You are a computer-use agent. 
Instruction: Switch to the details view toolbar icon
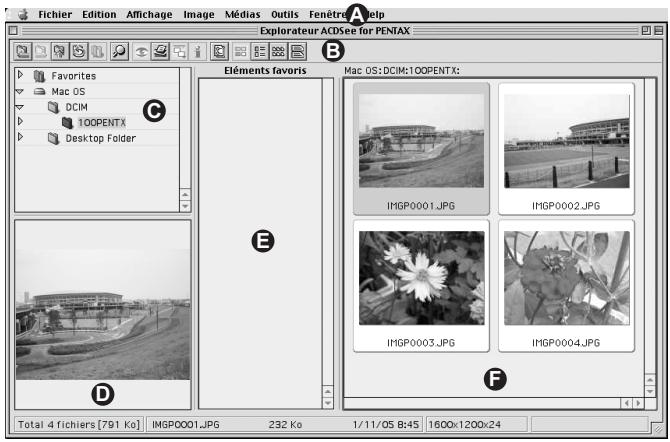click(298, 51)
